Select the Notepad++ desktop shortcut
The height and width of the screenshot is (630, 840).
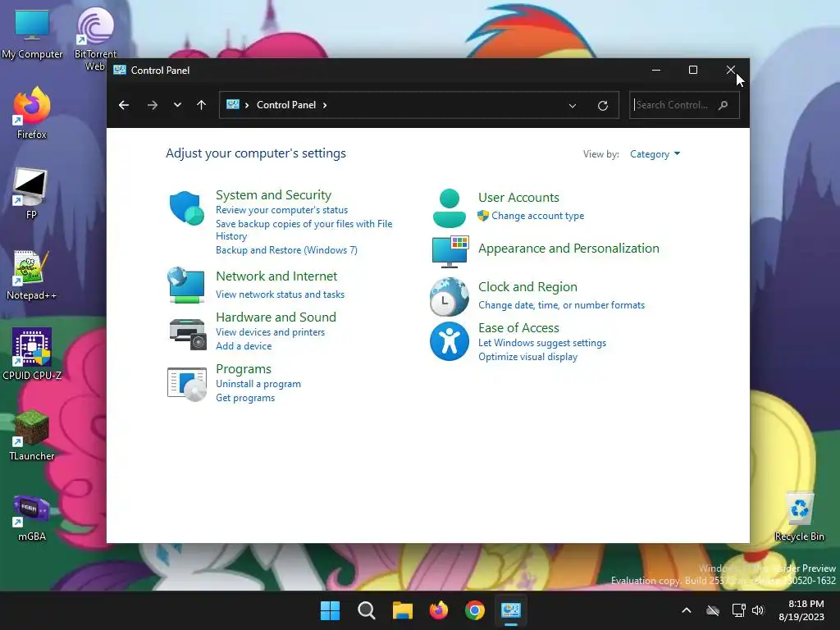(31, 276)
